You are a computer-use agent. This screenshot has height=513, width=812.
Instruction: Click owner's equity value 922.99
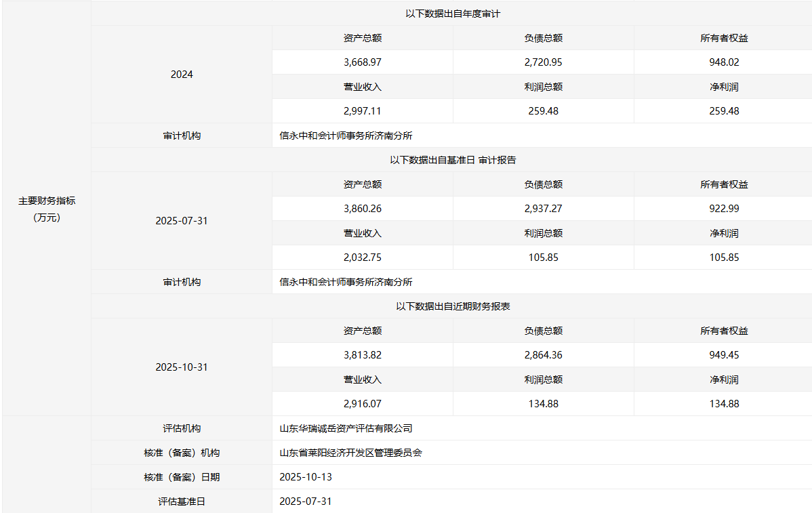click(x=724, y=209)
